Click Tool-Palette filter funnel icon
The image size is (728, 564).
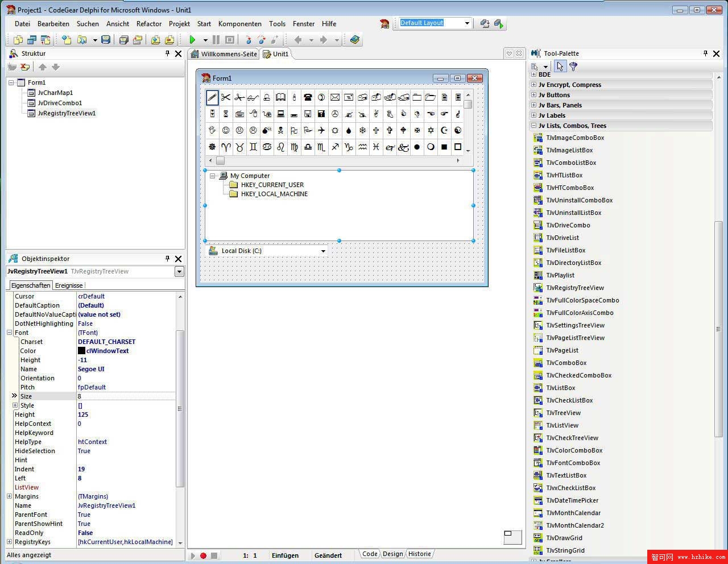coord(573,67)
